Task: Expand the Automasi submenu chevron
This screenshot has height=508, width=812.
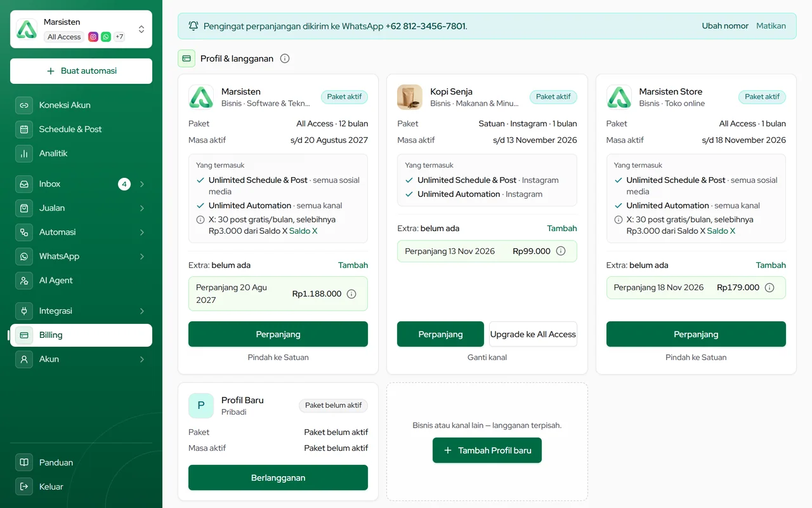Action: coord(142,232)
